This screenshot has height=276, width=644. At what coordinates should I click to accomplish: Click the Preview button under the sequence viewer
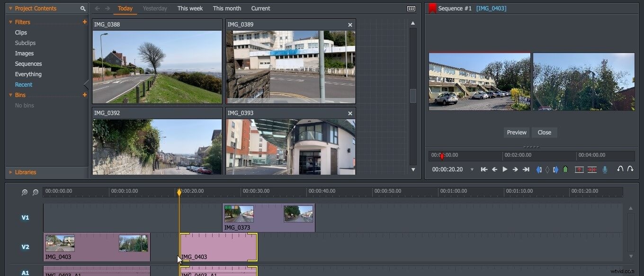point(517,133)
